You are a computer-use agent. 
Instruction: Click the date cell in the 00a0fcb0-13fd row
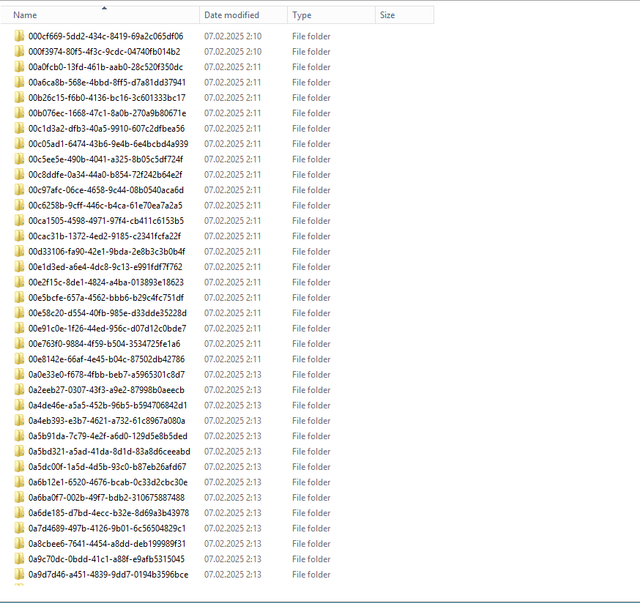point(233,67)
